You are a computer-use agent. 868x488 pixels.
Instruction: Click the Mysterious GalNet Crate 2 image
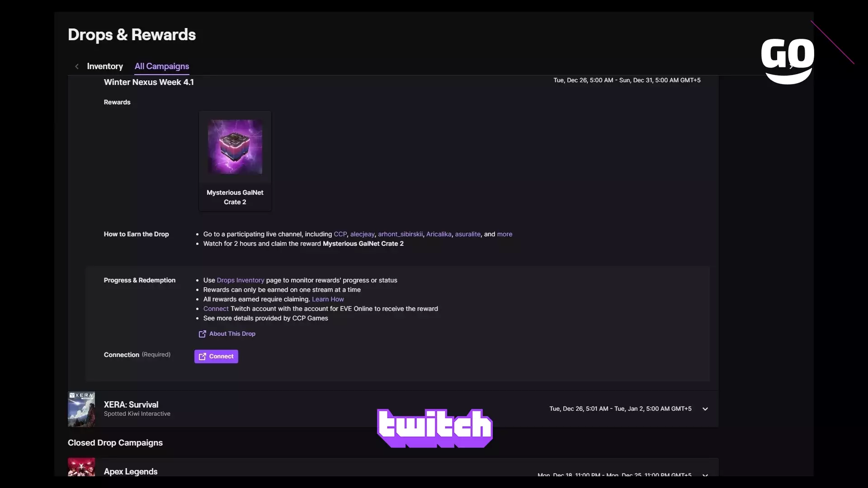[x=235, y=147]
